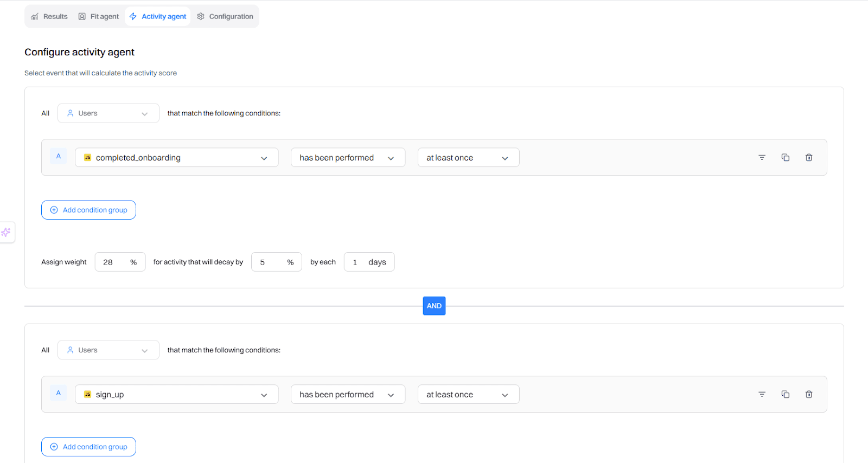Image resolution: width=868 pixels, height=463 pixels.
Task: Add condition group under completed_onboarding
Action: click(x=88, y=210)
